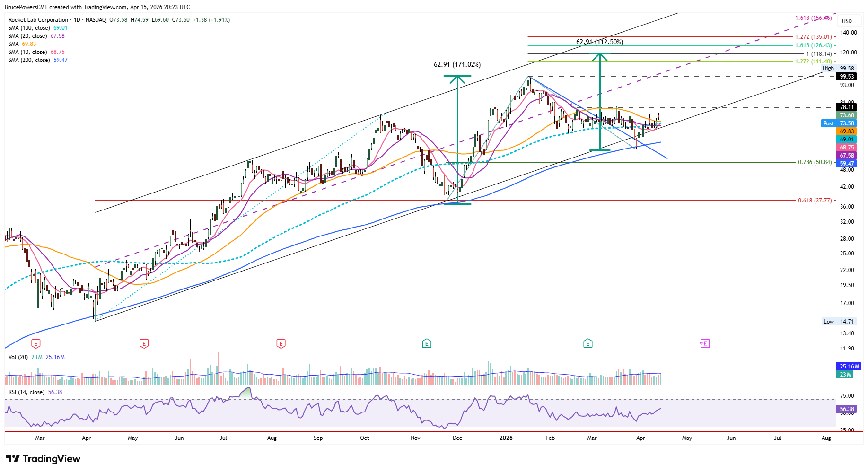Select the RSI (14, close) indicator legend

(x=35, y=392)
